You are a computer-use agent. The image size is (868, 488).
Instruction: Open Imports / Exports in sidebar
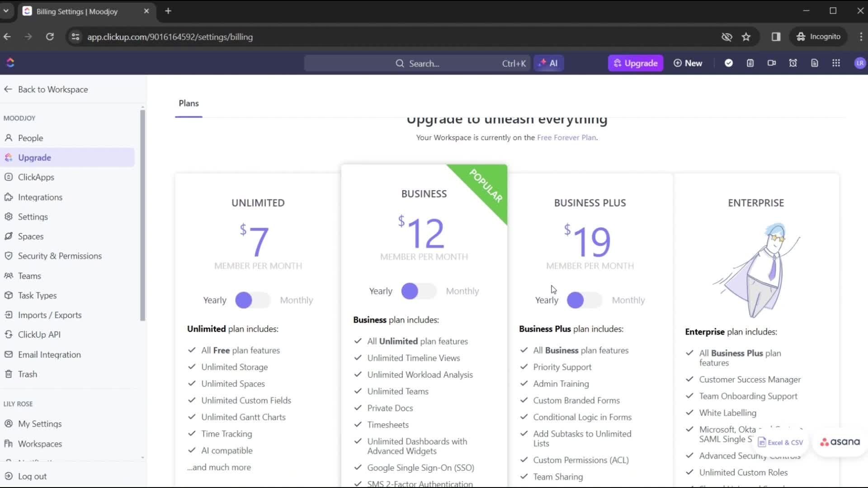pos(68,315)
